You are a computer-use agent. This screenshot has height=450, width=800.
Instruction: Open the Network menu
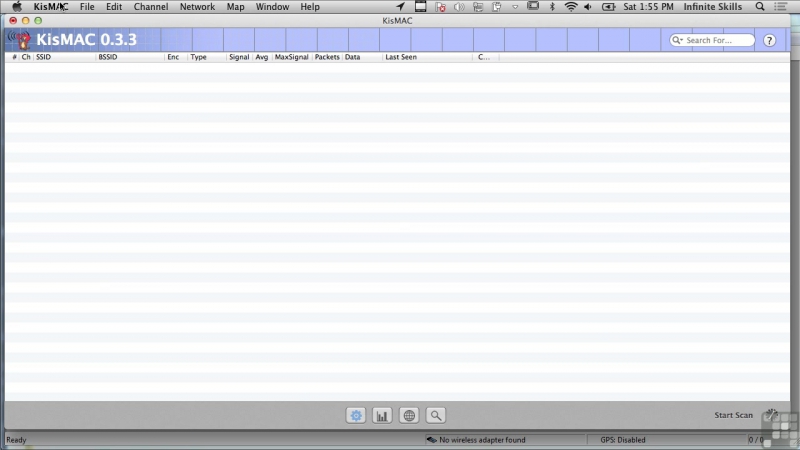[x=197, y=7]
